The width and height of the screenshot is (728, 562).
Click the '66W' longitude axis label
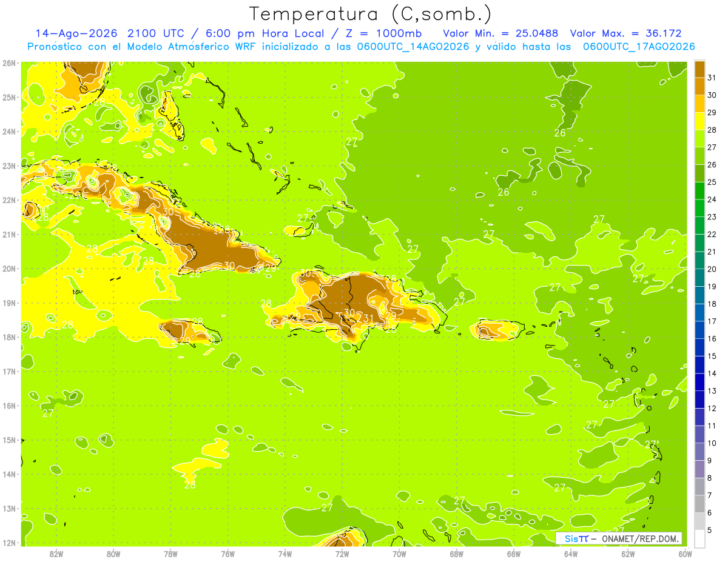coord(513,554)
